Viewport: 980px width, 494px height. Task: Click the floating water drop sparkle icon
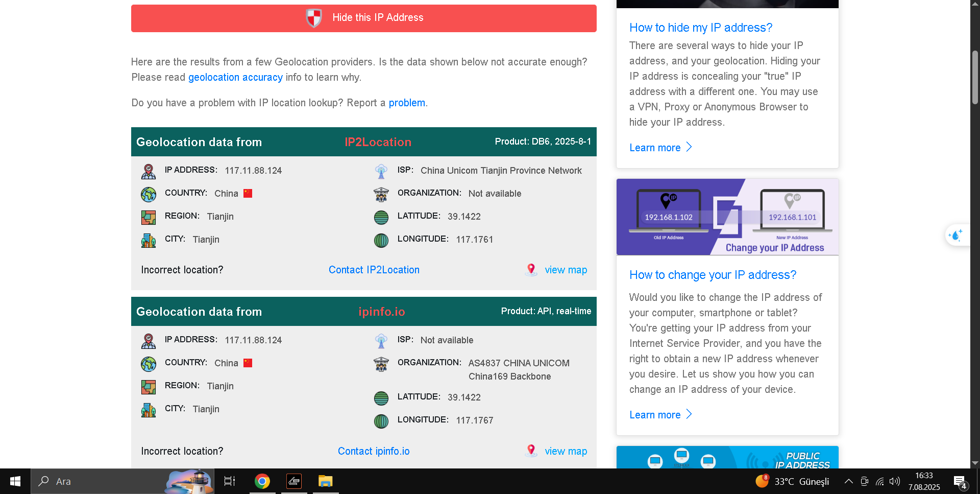955,235
